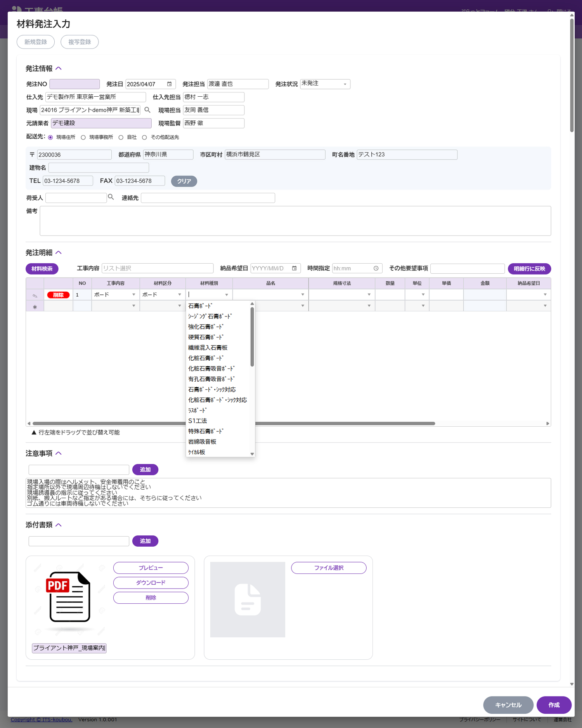Click the dropdown list scroll-down arrow
Viewport: 582px width, 728px height.
coord(252,454)
